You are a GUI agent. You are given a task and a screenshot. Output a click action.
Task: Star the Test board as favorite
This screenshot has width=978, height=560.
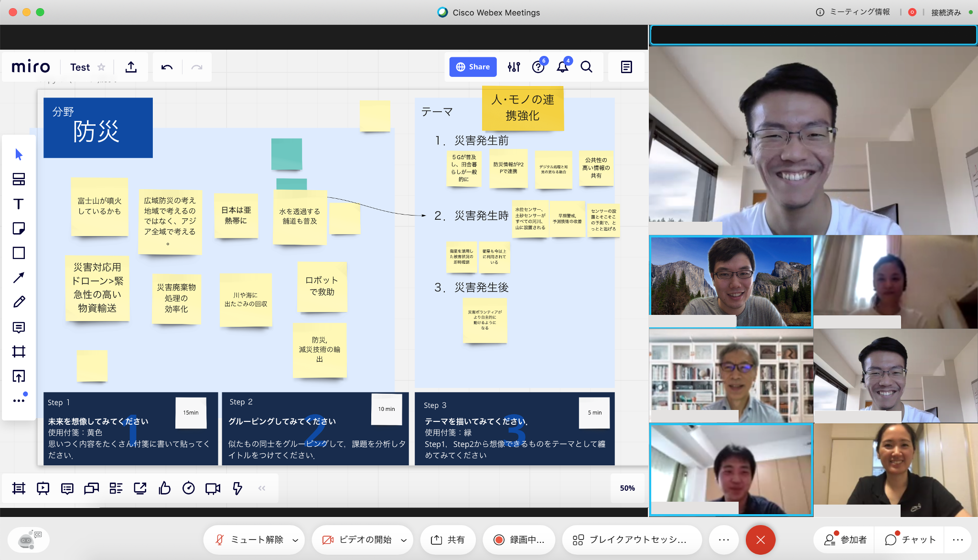tap(101, 67)
